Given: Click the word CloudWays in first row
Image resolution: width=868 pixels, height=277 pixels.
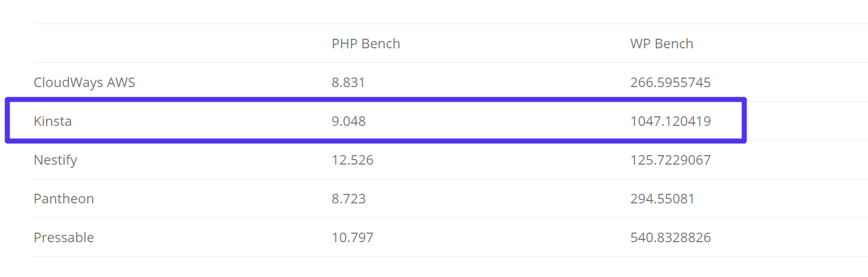Looking at the screenshot, I should 68,83.
